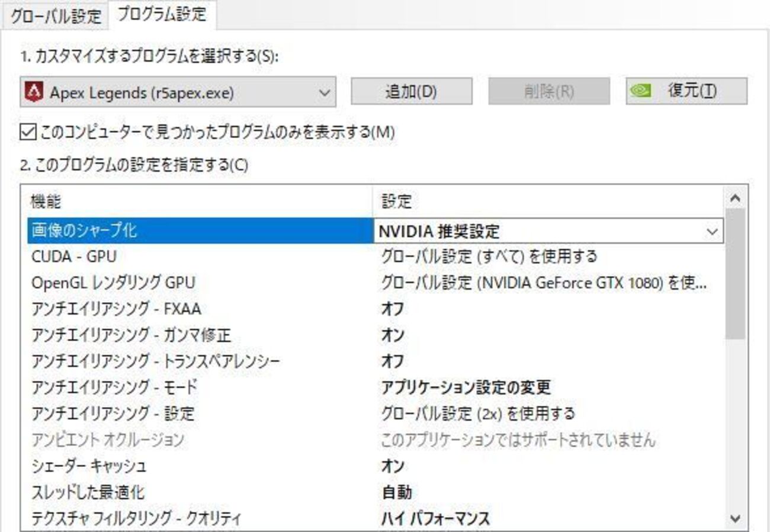Click the settings list vertical scrollbar thumb
This screenshot has width=770, height=532.
click(x=736, y=274)
